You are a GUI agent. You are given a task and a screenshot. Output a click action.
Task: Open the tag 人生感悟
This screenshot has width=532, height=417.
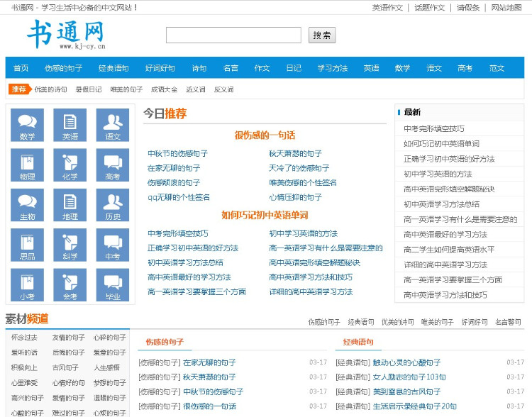[x=106, y=367]
